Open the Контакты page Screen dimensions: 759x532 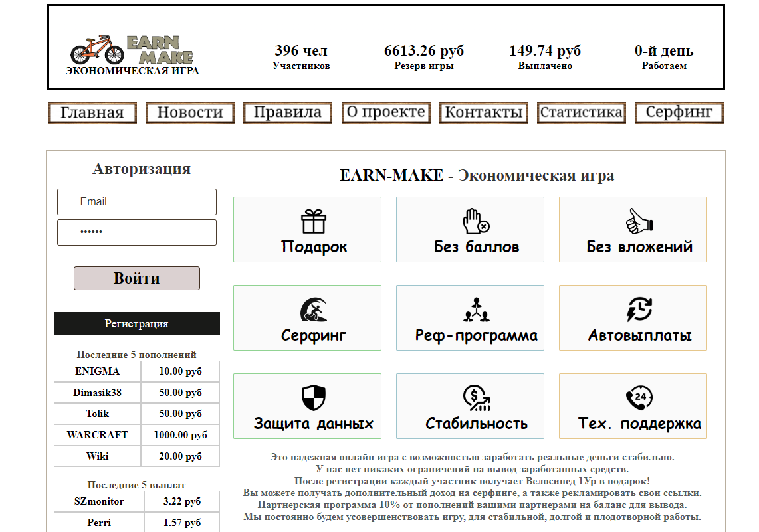tap(483, 113)
